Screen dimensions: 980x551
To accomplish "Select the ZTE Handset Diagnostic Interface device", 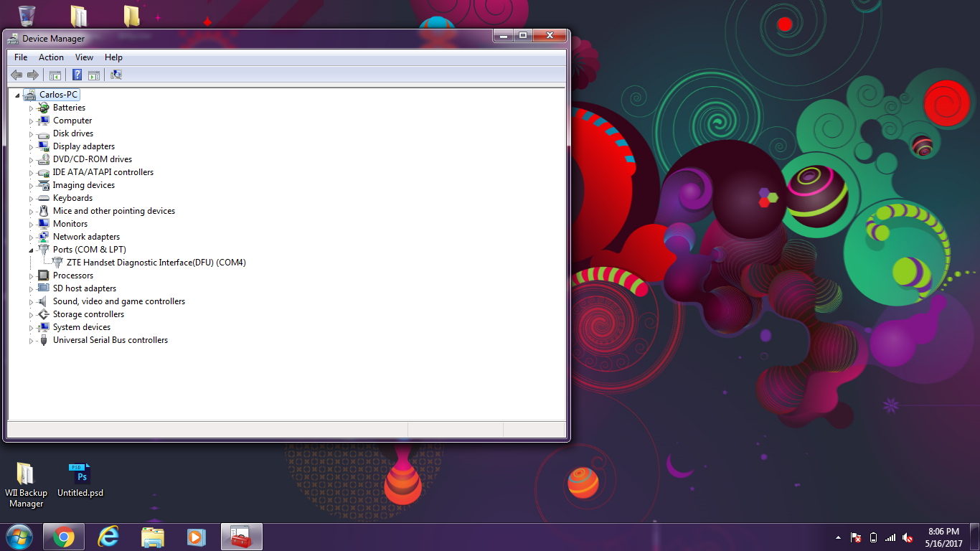I will click(x=156, y=263).
